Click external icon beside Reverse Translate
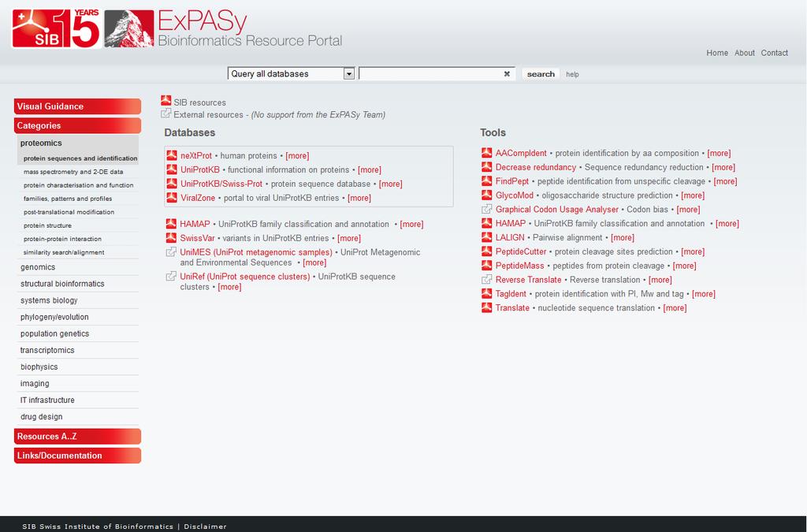The image size is (807, 532). point(486,279)
